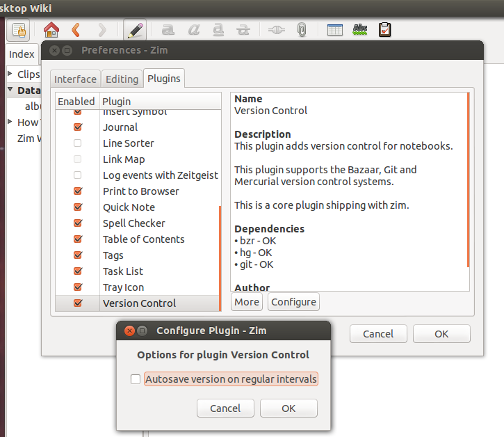This screenshot has width=504, height=437.
Task: Sort by the Plugin column header
Action: coord(161,102)
